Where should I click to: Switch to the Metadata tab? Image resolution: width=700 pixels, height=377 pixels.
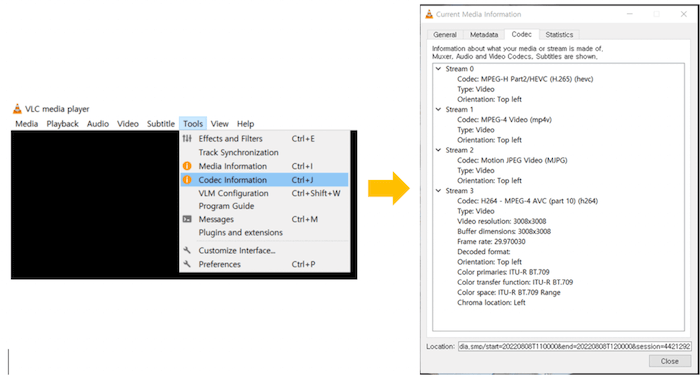click(483, 34)
